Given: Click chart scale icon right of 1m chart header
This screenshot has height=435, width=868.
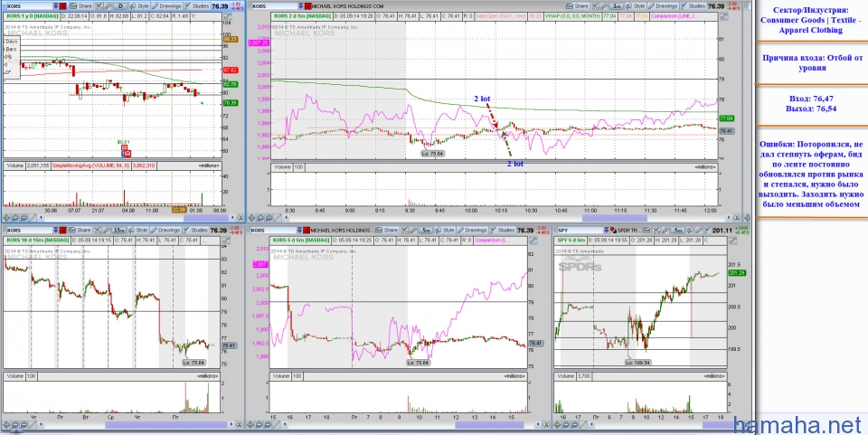Looking at the screenshot, I should pyautogui.click(x=724, y=16).
